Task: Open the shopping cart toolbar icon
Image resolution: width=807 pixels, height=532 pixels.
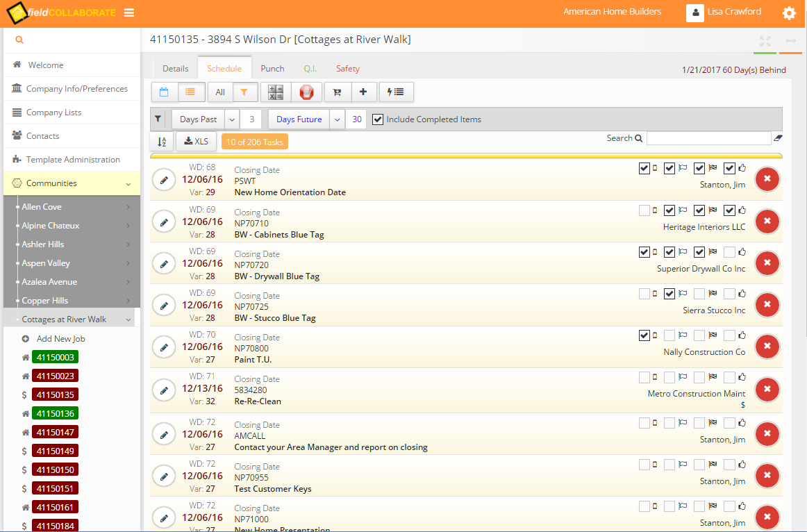Action: point(338,92)
